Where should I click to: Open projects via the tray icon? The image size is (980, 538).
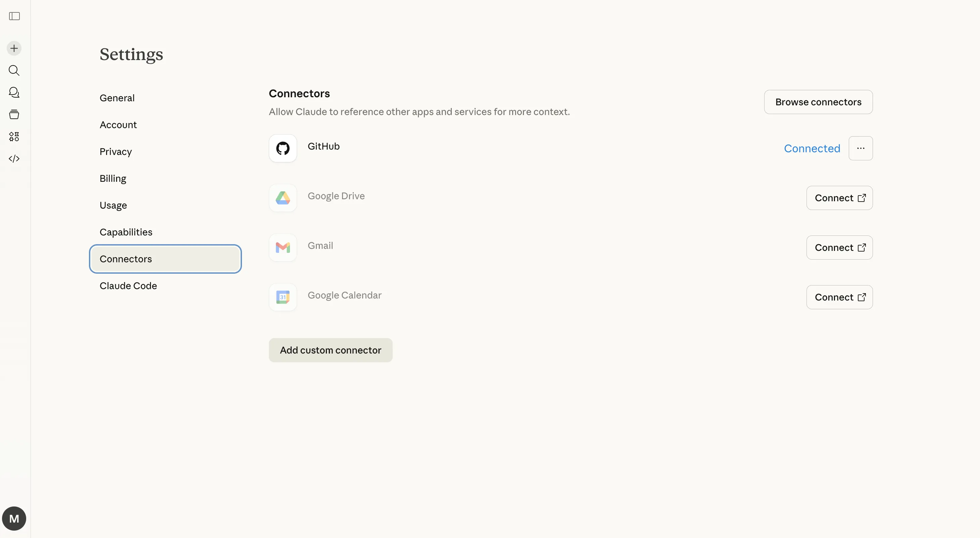(x=14, y=114)
